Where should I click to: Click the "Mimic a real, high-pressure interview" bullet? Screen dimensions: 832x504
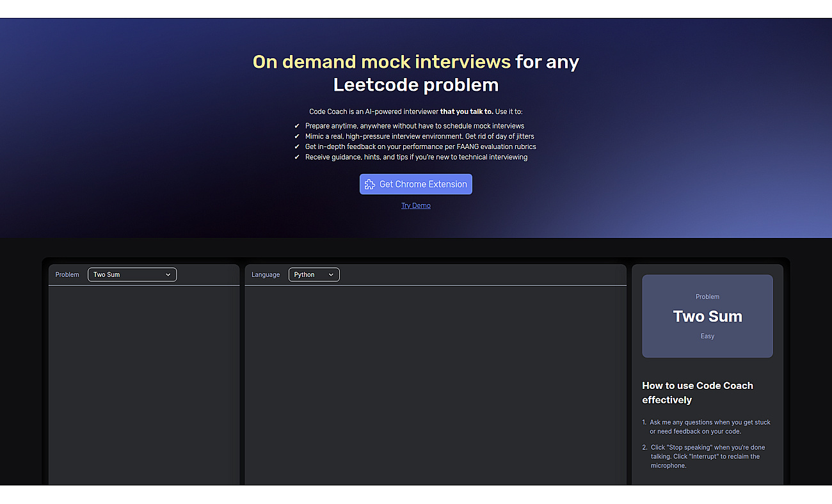[x=420, y=136]
